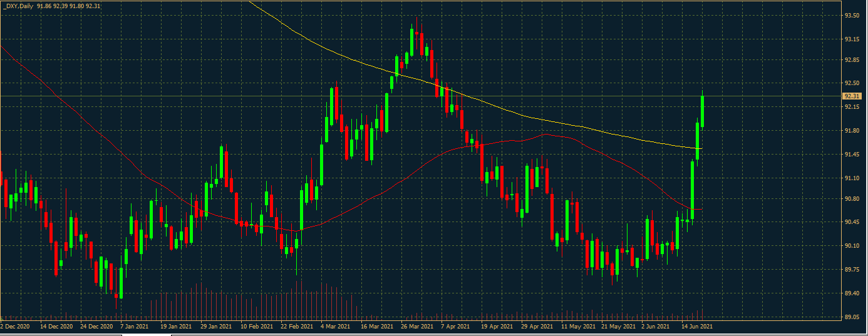Select the 90.10 price axis label
Viewport: 868px width, 336px height.
click(x=851, y=245)
